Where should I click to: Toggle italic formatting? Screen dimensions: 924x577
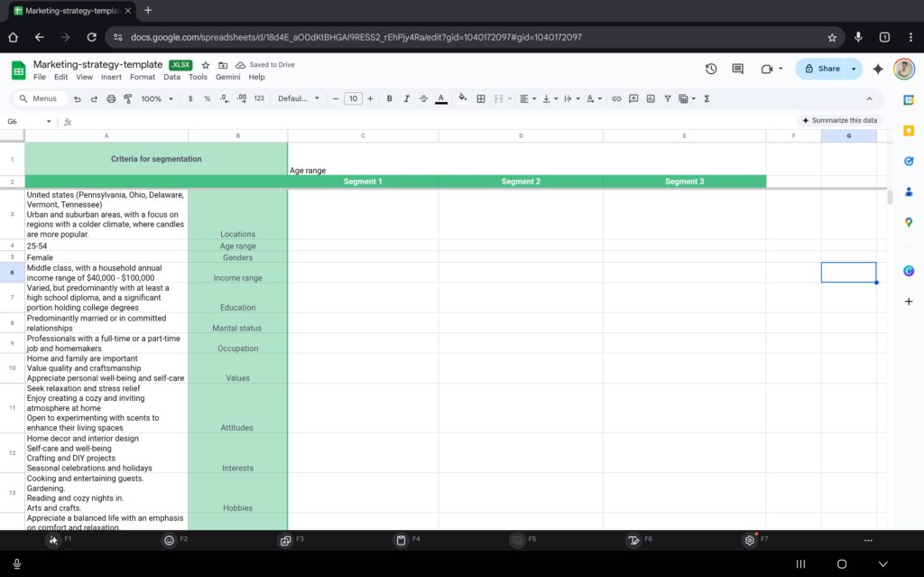point(407,98)
